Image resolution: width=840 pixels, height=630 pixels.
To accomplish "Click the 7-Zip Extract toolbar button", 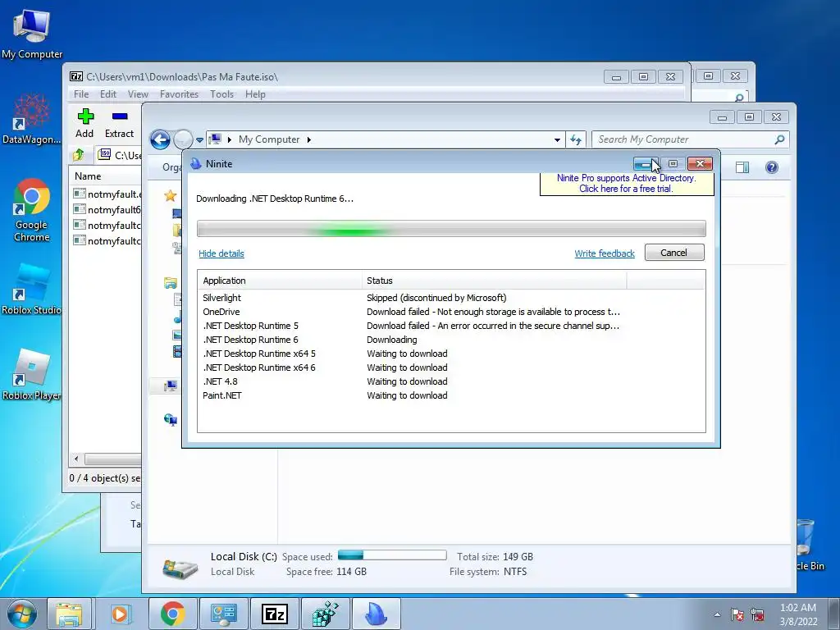I will point(120,123).
